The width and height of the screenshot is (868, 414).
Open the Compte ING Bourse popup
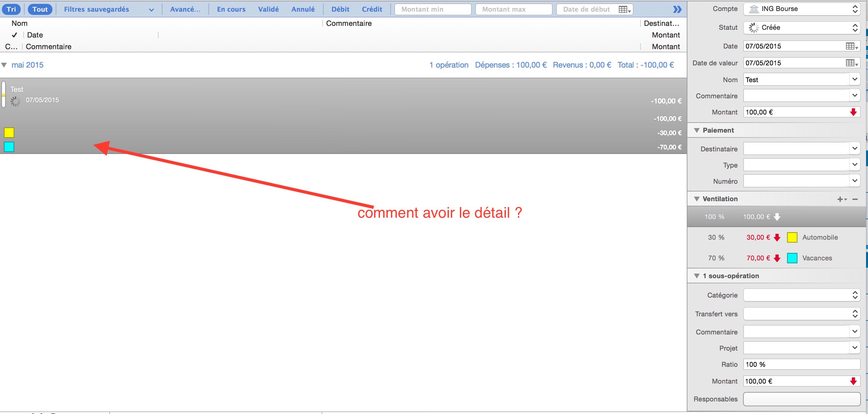coord(802,9)
